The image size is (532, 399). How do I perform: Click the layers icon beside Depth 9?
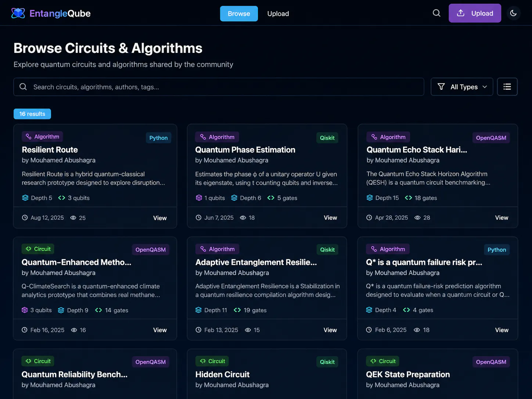(61, 310)
